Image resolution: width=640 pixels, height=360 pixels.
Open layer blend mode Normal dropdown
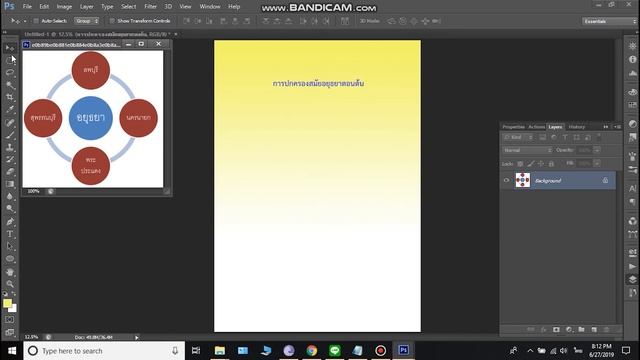[x=527, y=150]
